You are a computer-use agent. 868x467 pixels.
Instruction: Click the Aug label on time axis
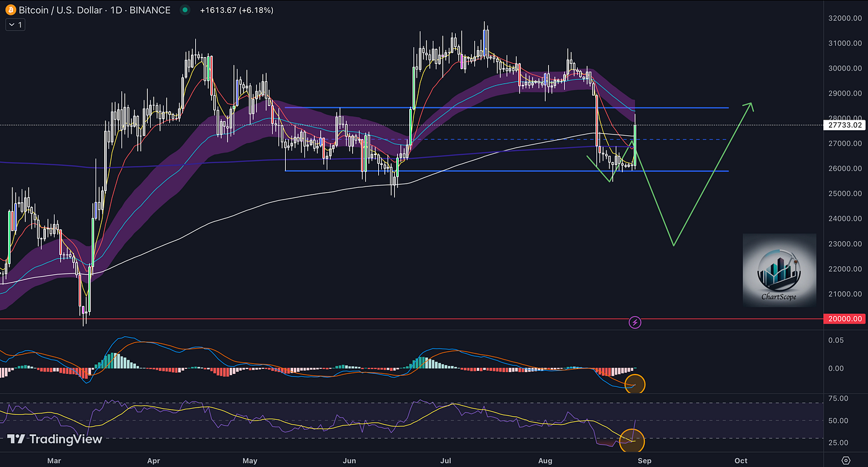tap(545, 461)
